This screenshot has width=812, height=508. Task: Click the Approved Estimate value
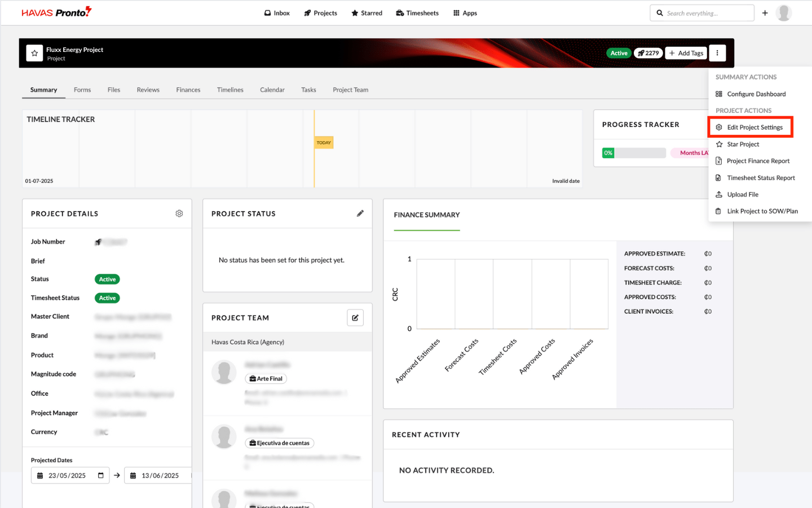[708, 254]
